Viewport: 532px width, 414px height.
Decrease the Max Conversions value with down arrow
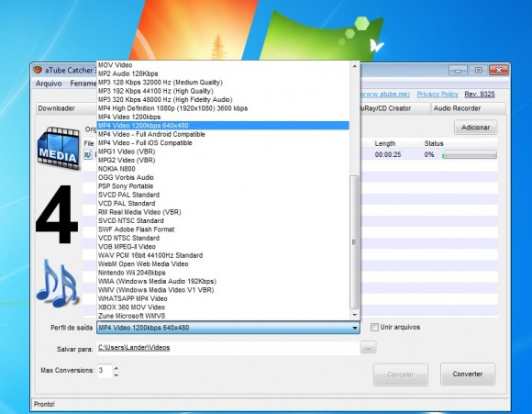pyautogui.click(x=116, y=375)
